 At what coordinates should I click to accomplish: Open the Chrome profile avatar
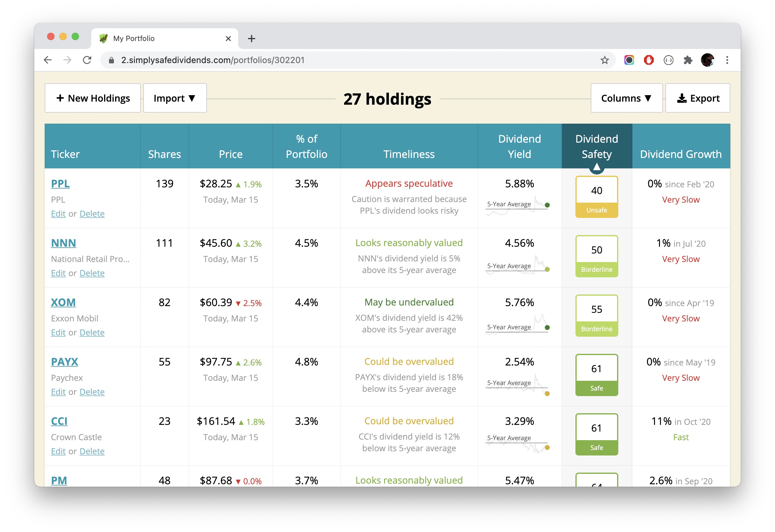pos(707,60)
